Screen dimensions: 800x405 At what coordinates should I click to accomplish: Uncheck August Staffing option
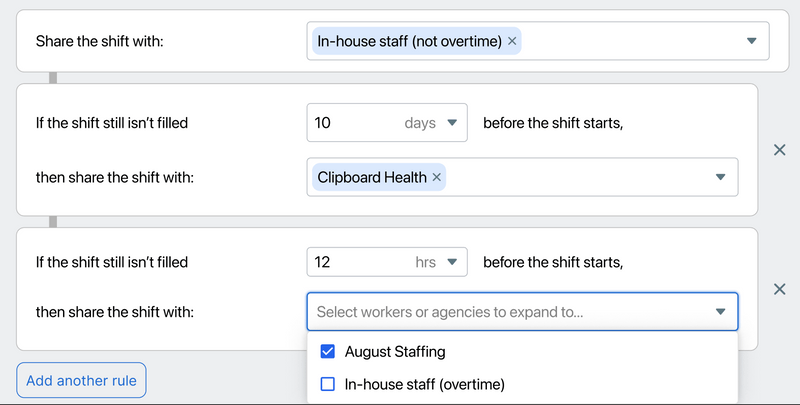pos(327,352)
